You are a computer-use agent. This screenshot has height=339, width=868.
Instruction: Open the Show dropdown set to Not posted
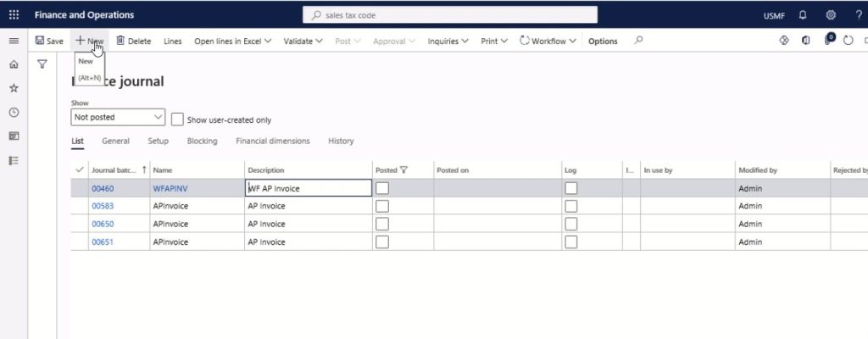118,117
